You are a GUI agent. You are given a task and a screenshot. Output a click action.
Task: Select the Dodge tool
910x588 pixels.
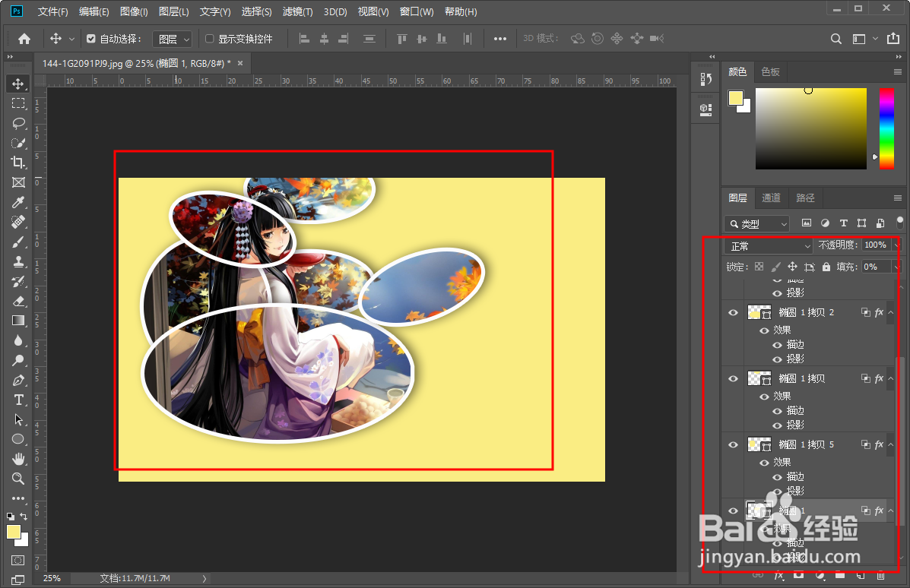18,360
